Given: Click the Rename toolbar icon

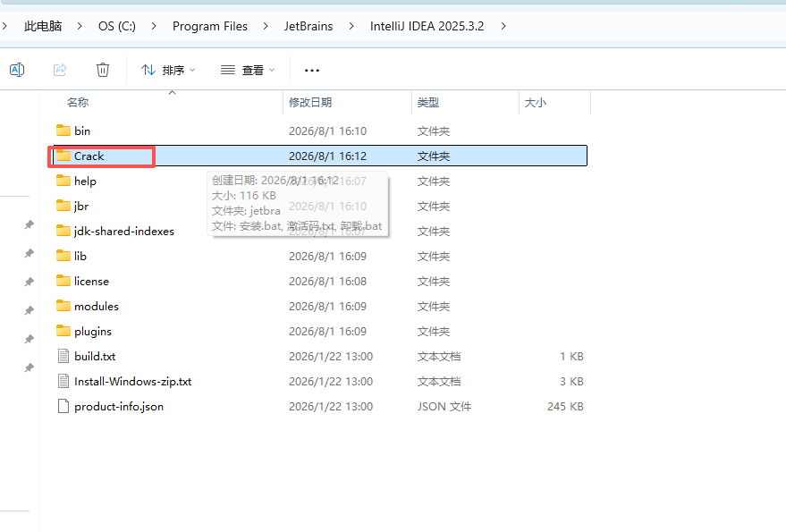Looking at the screenshot, I should pos(17,70).
